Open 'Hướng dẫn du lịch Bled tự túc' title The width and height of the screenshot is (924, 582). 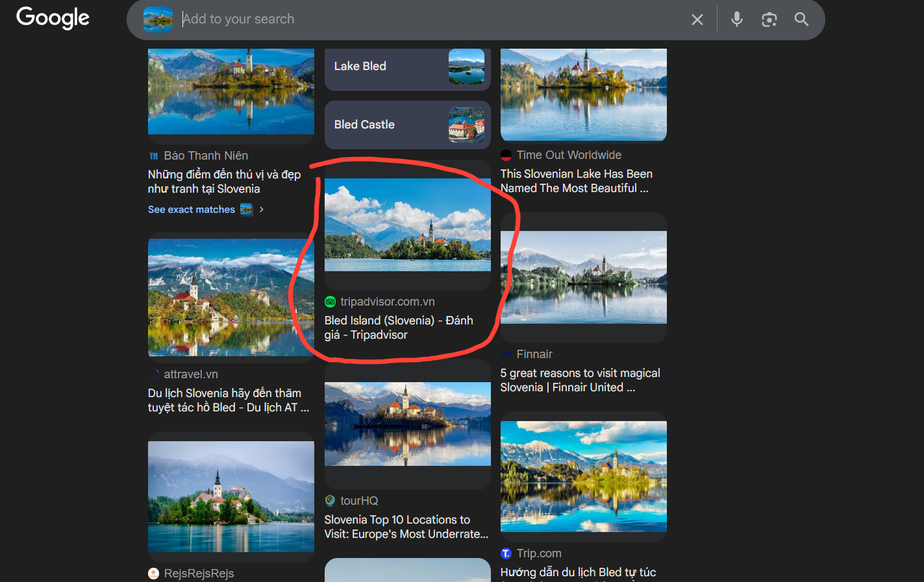(x=579, y=573)
